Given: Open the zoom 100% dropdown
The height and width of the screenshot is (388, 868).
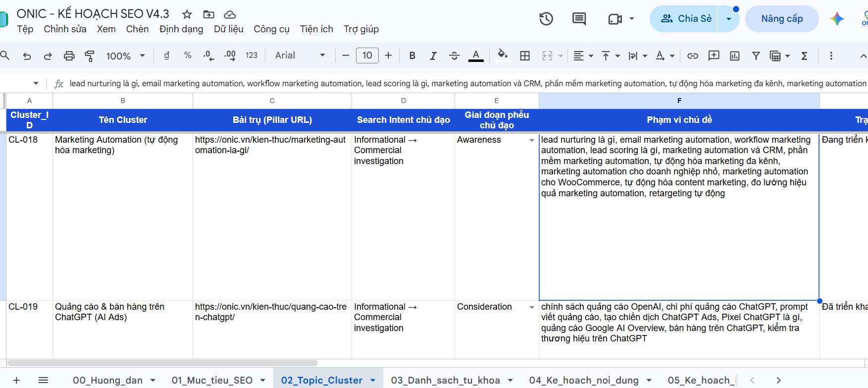Looking at the screenshot, I should point(125,56).
